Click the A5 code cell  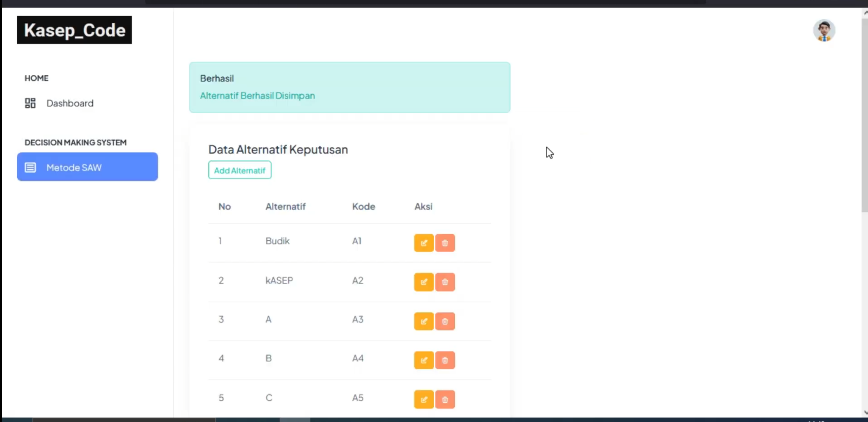[x=358, y=398]
